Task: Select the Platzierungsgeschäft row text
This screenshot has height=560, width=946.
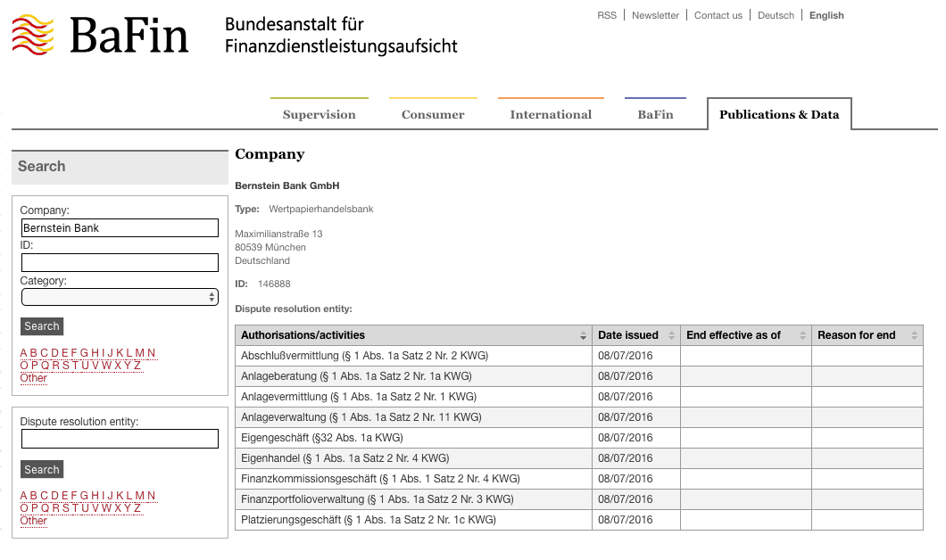Action: (368, 520)
